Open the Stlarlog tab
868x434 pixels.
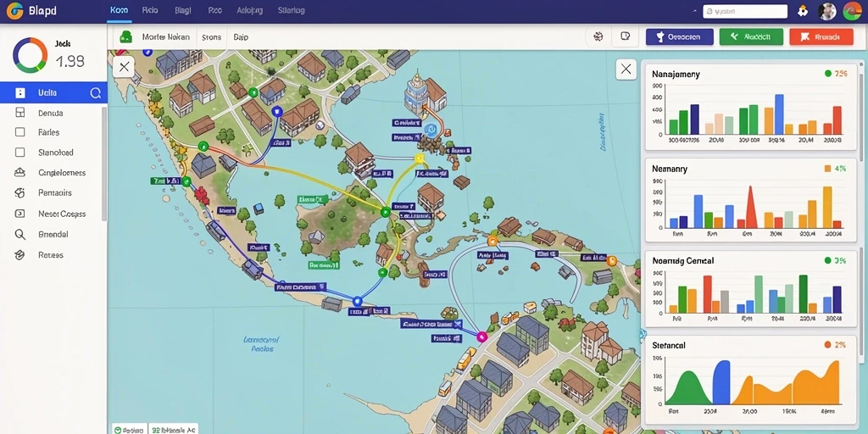tap(292, 10)
